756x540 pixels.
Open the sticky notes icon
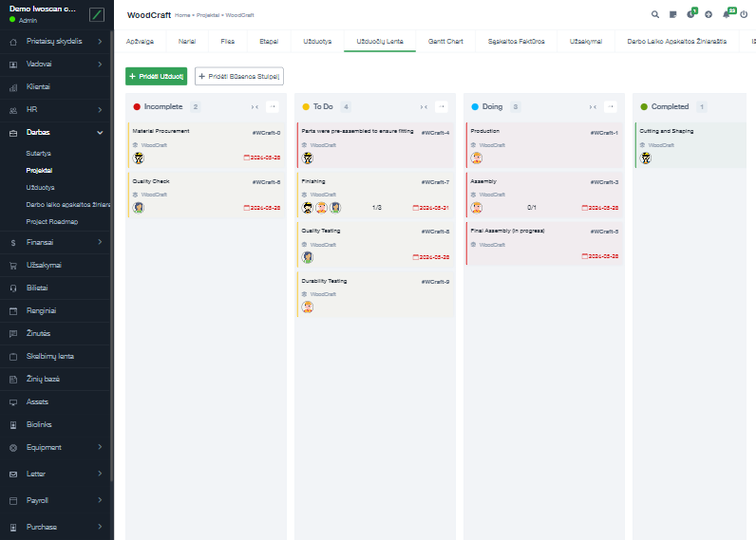coord(672,15)
